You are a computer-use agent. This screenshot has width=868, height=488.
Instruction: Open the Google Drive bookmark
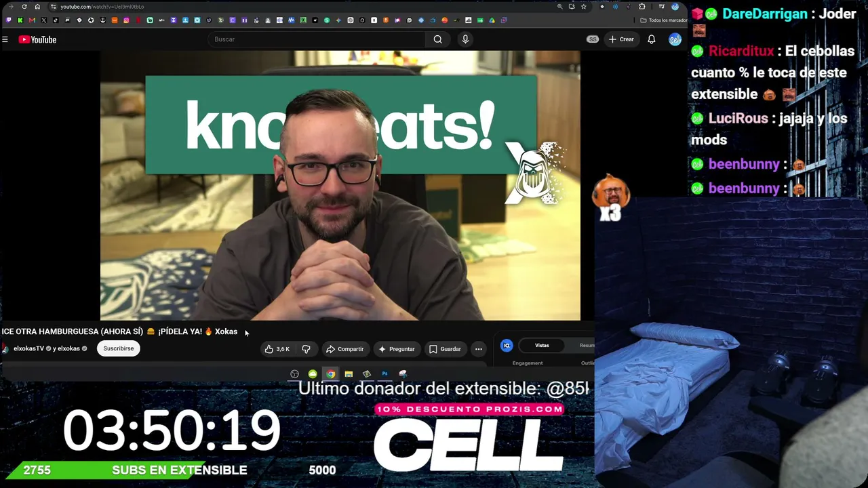click(492, 20)
